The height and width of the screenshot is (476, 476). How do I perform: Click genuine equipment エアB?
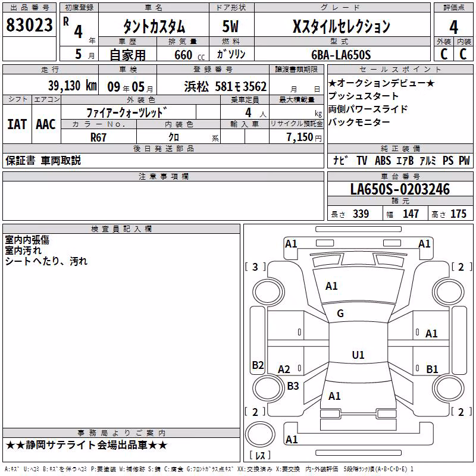(x=405, y=160)
